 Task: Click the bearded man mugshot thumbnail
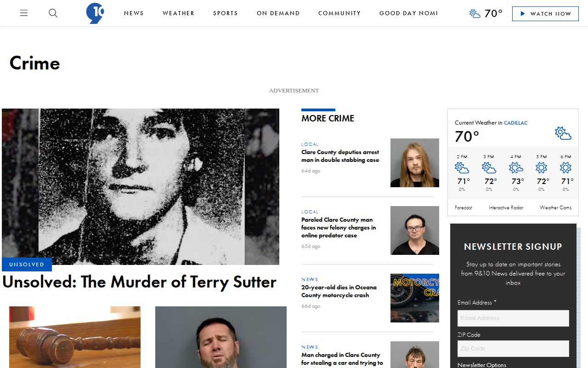(221, 337)
